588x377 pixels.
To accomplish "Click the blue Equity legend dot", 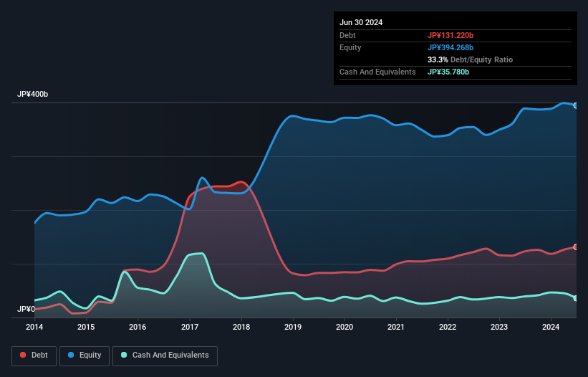I will [x=71, y=355].
